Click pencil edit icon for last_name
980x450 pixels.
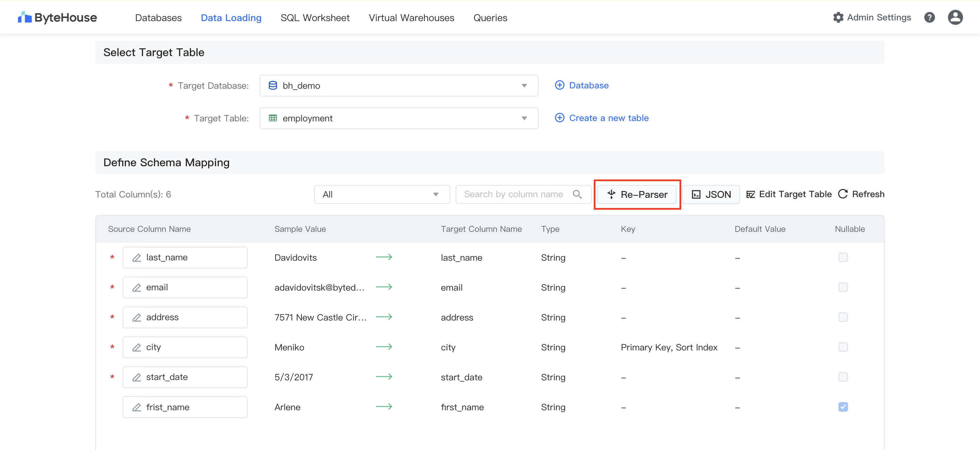[136, 258]
